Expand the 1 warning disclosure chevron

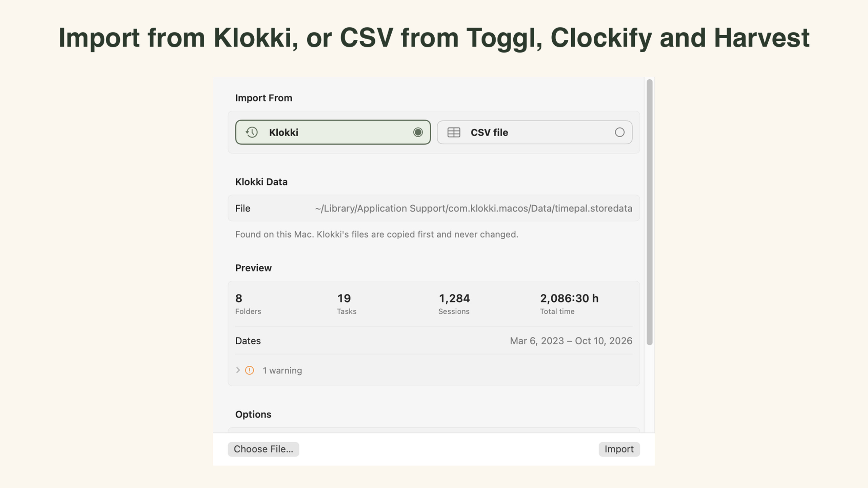238,370
